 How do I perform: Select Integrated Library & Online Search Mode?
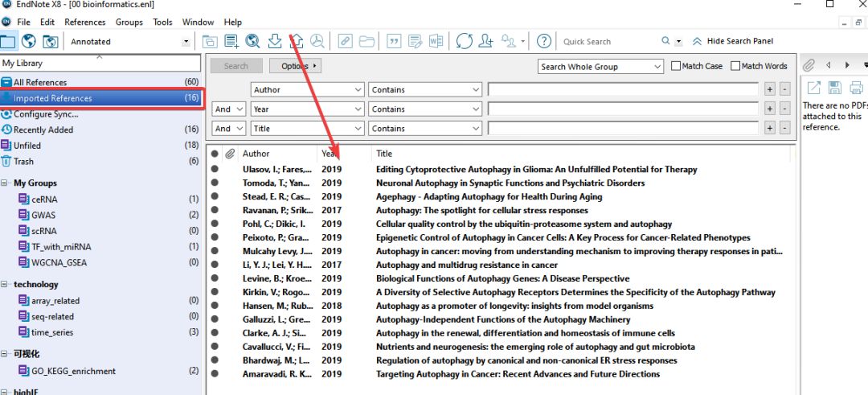tap(51, 41)
